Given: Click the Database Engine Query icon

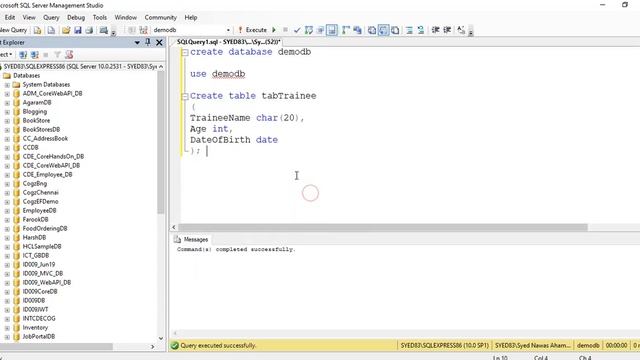Looking at the screenshot, I should point(37,30).
